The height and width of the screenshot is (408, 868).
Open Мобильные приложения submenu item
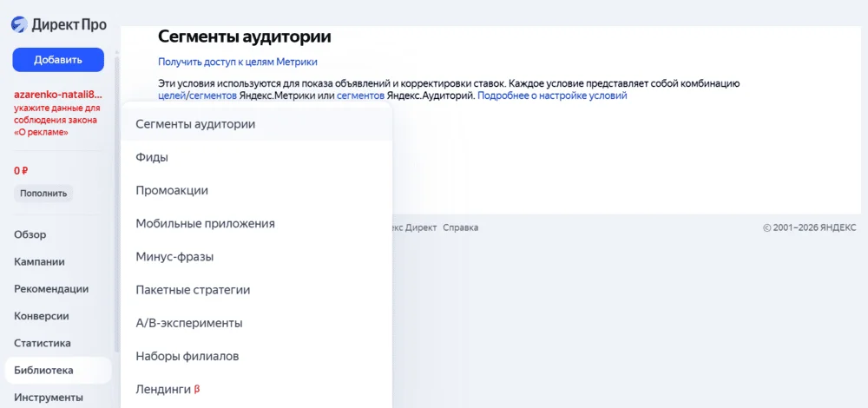pos(205,223)
